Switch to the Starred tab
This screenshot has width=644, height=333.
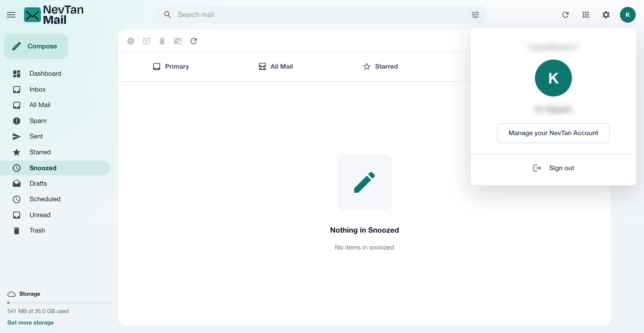[380, 66]
